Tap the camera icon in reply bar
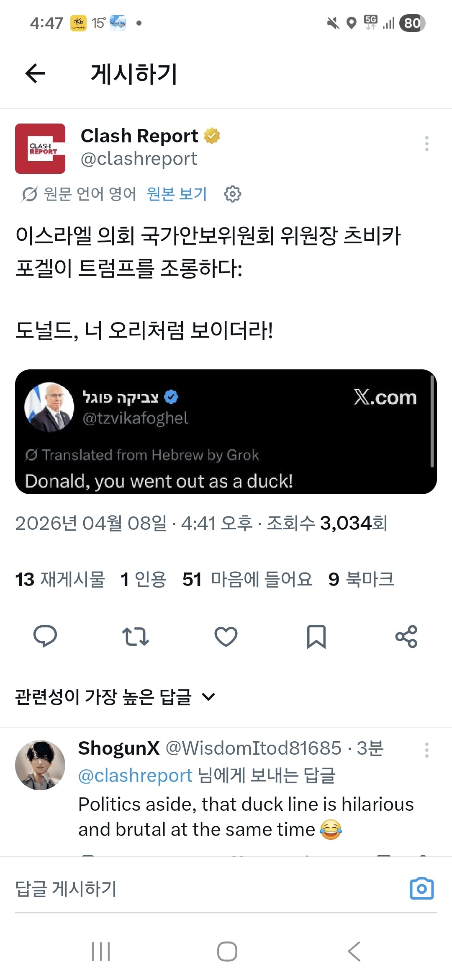This screenshot has width=452, height=980. pyautogui.click(x=421, y=888)
